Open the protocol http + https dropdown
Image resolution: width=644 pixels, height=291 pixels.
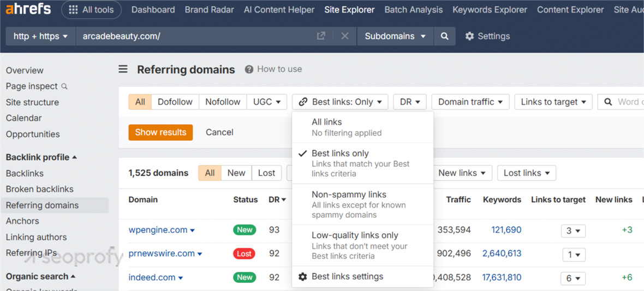coord(40,36)
